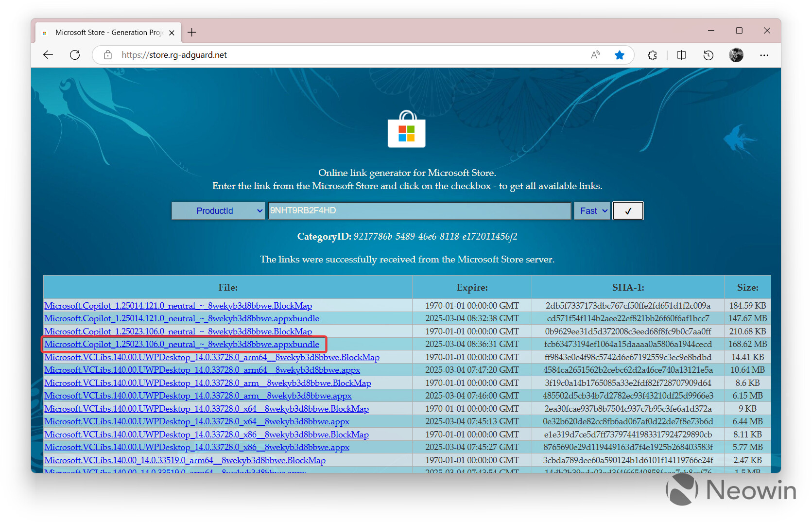The width and height of the screenshot is (812, 522).
Task: Click the Expire: column header
Action: [472, 287]
